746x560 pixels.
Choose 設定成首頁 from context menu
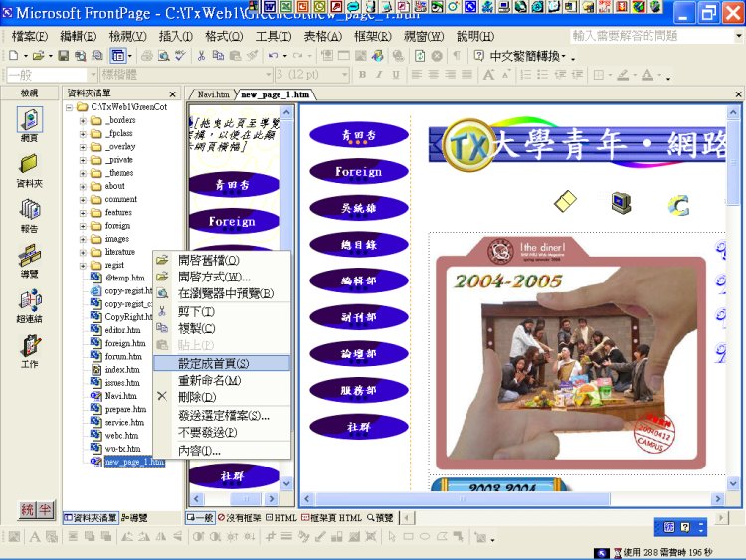click(214, 363)
